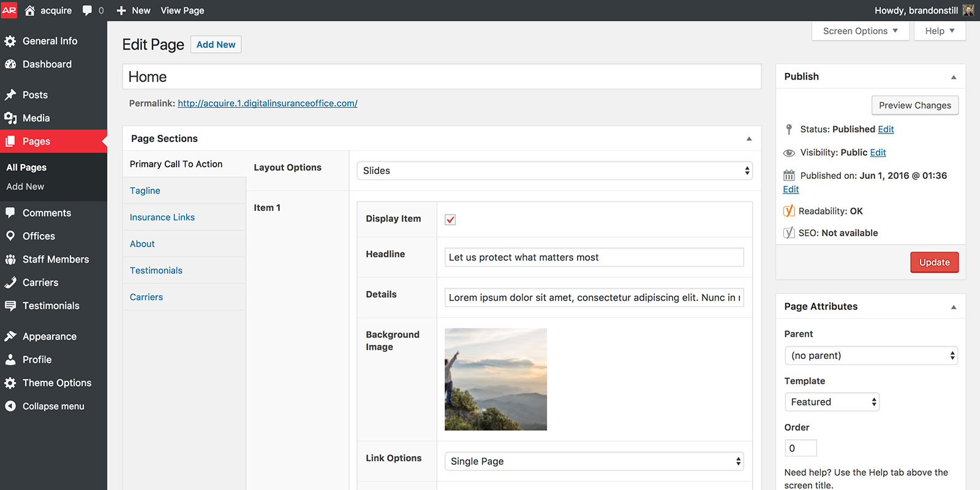Uncheck the Display Item checkbox
Image resolution: width=980 pixels, height=490 pixels.
coord(450,219)
